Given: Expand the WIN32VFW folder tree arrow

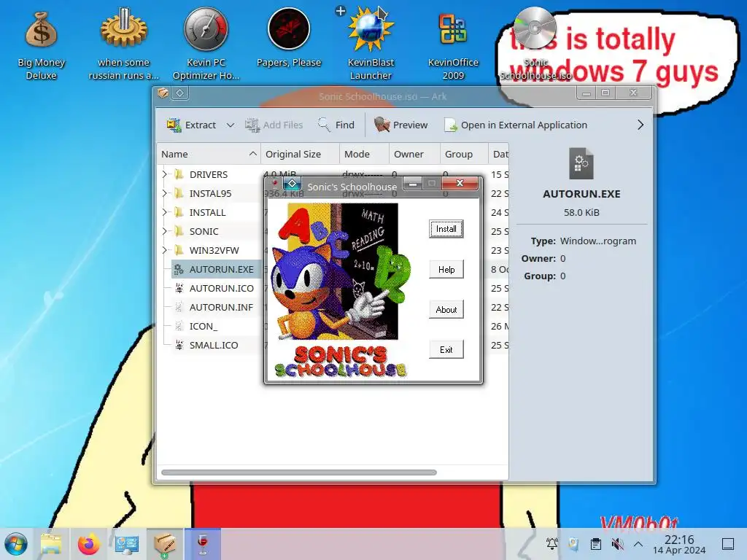Looking at the screenshot, I should pos(165,251).
